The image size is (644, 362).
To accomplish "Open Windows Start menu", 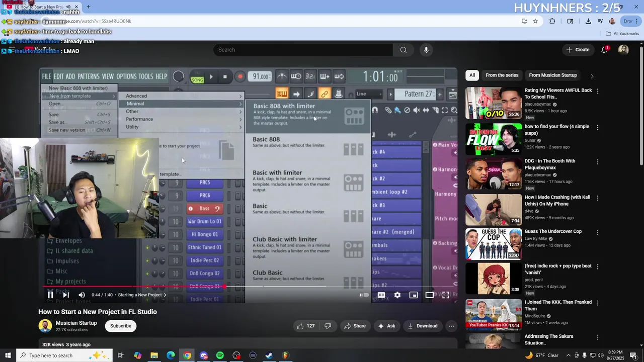I will point(8,355).
